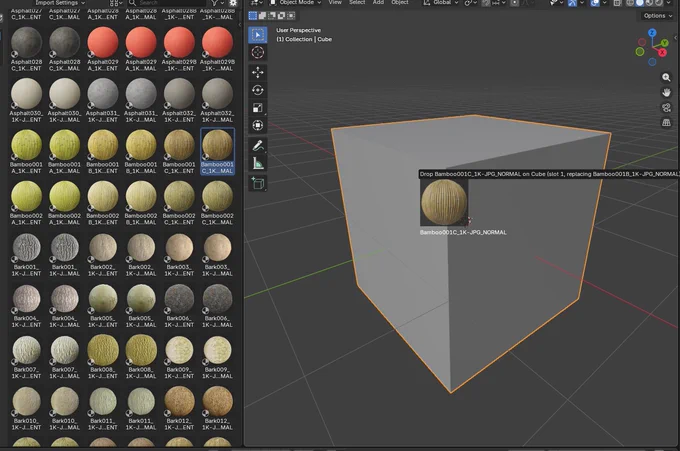Expand the overlays options dropdown arrow
This screenshot has height=451, width=680.
pyautogui.click(x=605, y=3)
